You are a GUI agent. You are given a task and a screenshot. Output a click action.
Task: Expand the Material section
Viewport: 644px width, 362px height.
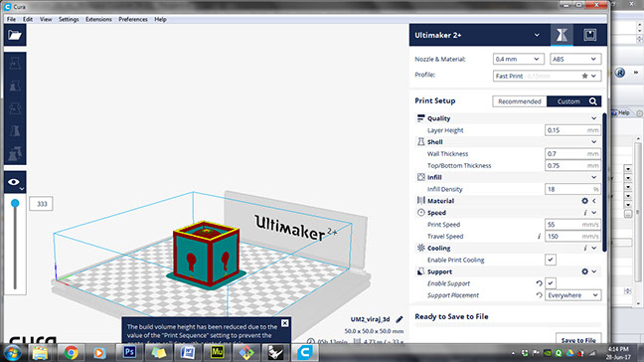coord(594,201)
